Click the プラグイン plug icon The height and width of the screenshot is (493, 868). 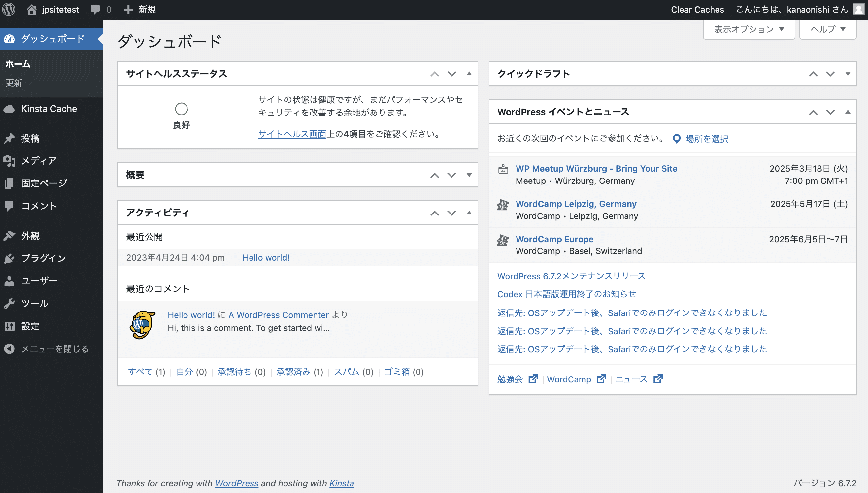pyautogui.click(x=10, y=258)
